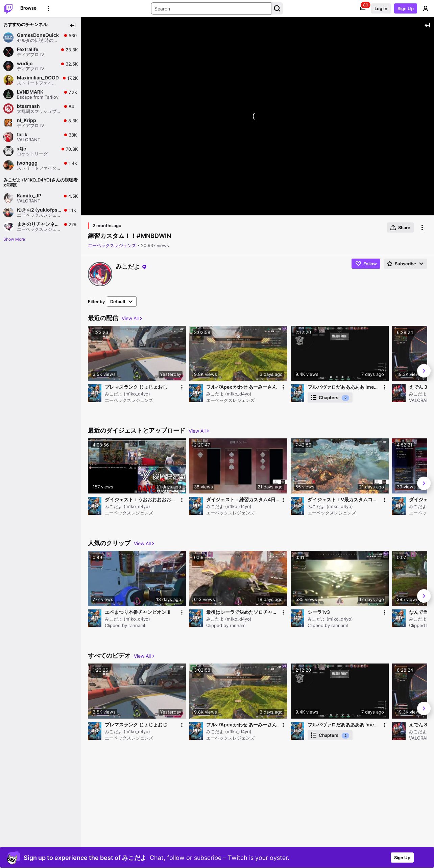Open options for ダイジェスト：うおおおお video
The height and width of the screenshot is (868, 434).
(x=182, y=500)
